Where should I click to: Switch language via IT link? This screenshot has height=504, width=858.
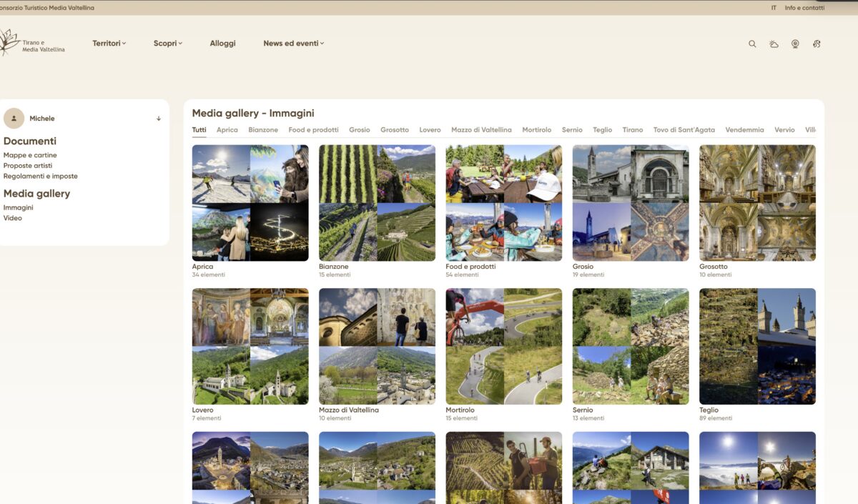click(x=774, y=8)
